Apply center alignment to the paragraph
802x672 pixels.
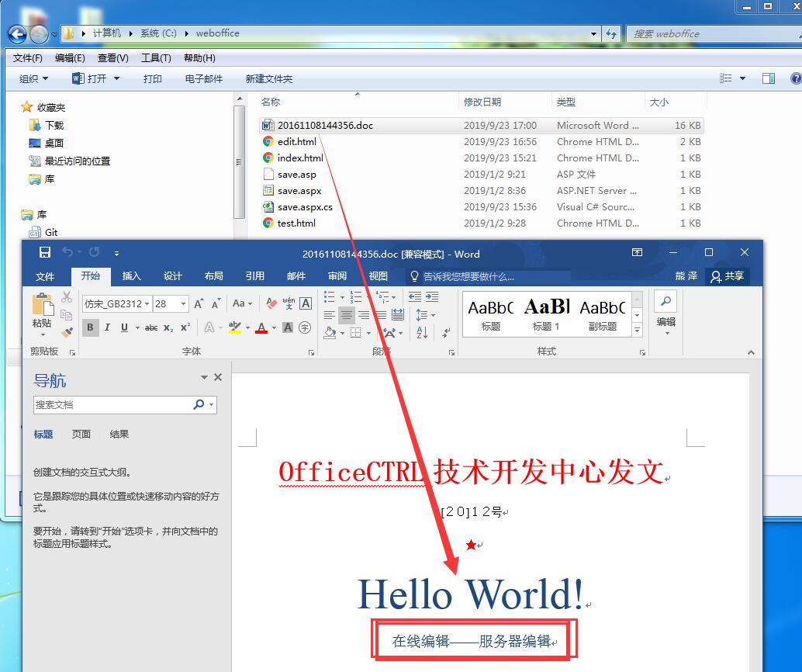[347, 315]
